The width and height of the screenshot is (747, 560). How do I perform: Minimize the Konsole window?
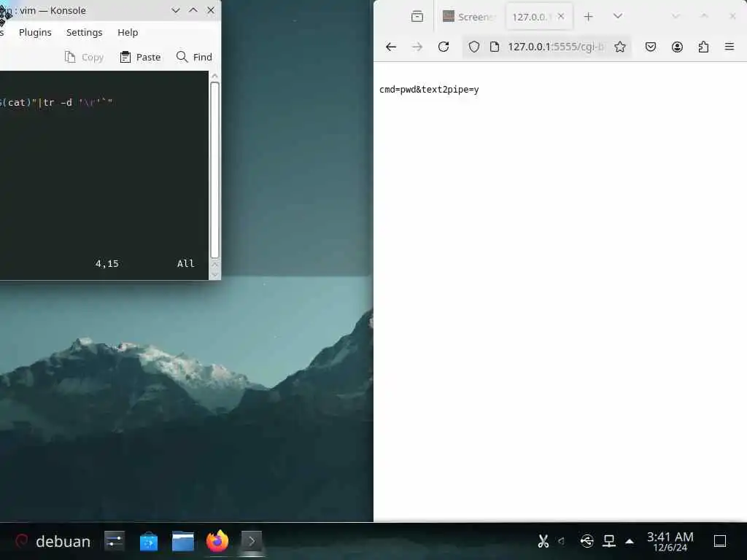(176, 10)
